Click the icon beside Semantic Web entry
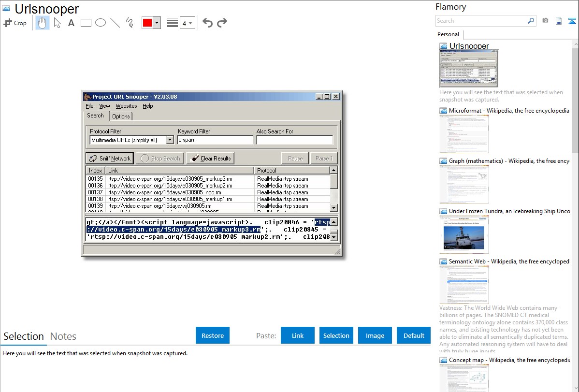This screenshot has height=392, width=579. pos(443,261)
